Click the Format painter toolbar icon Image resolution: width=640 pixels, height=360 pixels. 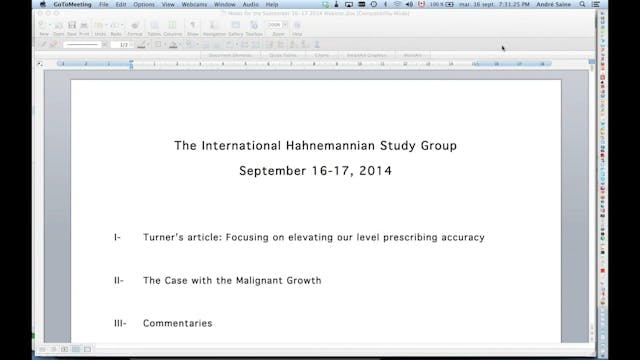click(135, 26)
